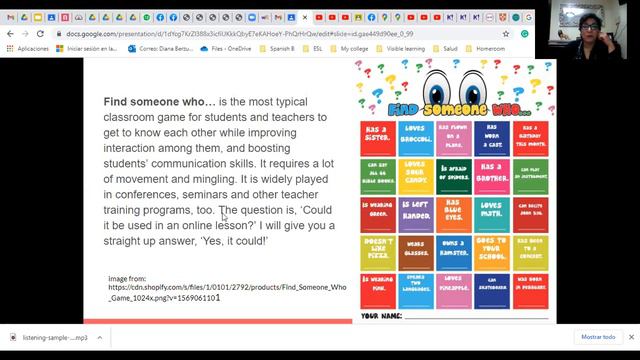640x360 pixels.
Task: Bookmark this page with the star icon
Action: coord(506,34)
